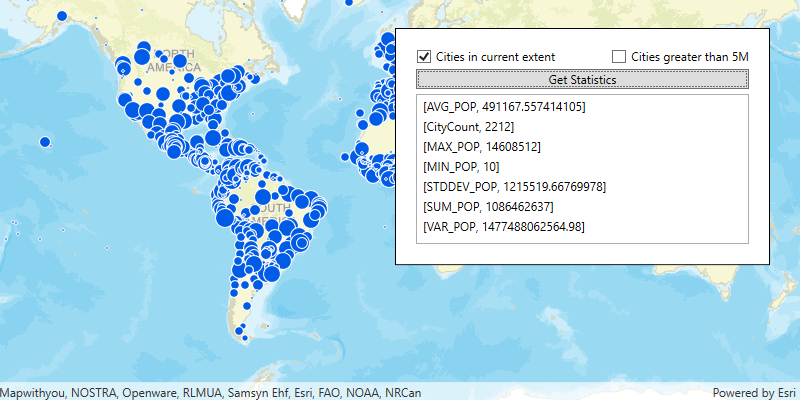Click the large city marker on Brazil's east coast

pos(319,208)
